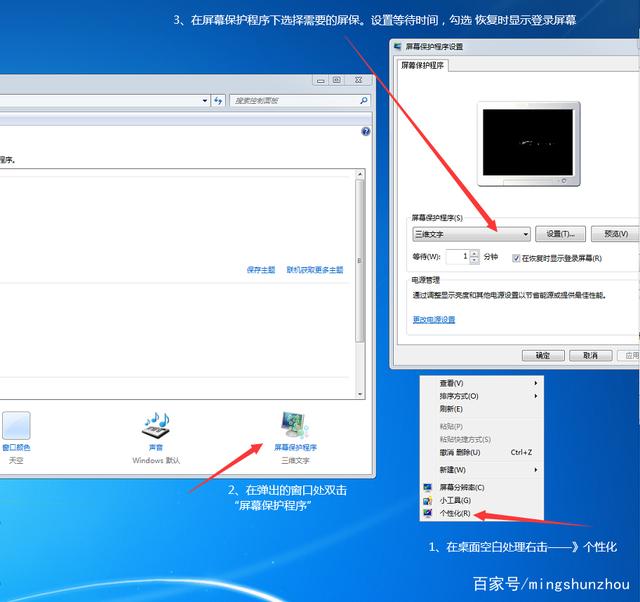Open the 屏幕保护程序(S) dropdown showing 三维文字
Screen dimensions: 640x602
coord(471,234)
